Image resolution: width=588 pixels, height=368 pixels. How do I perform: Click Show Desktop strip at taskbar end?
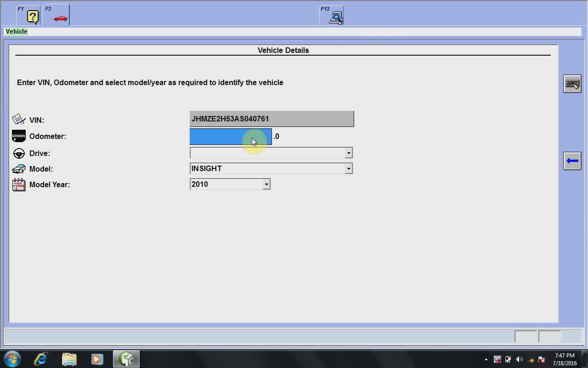point(584,359)
